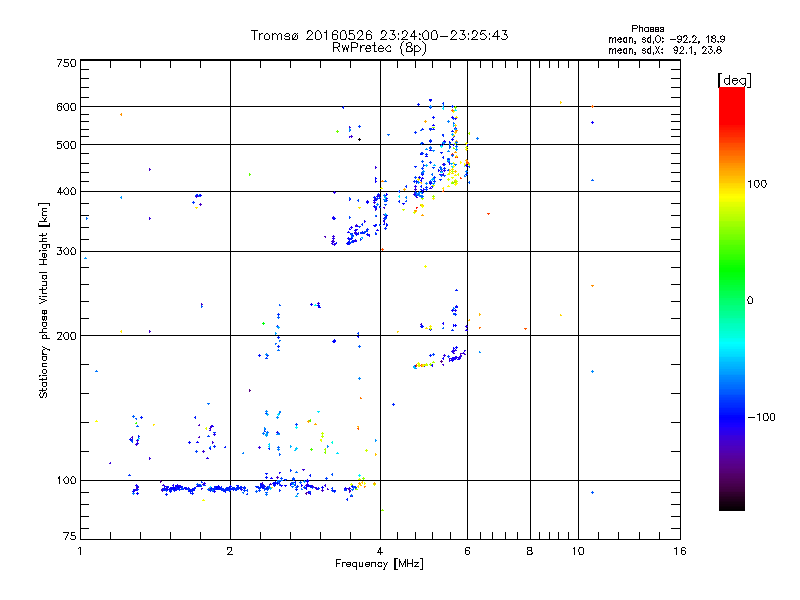Viewport: 800px width, 600px height.
Task: Click x-axis tick label '16'
Action: (680, 551)
